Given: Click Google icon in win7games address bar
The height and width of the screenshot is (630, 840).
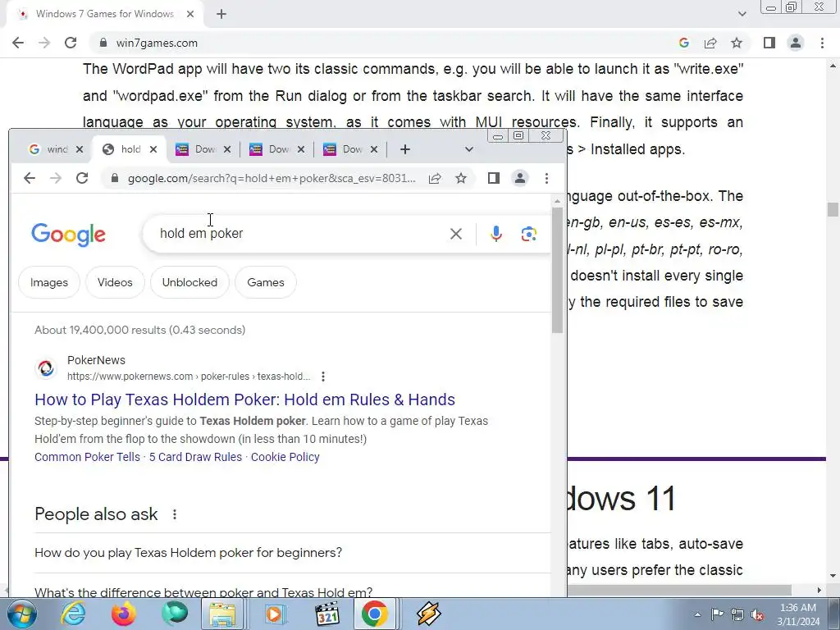Looking at the screenshot, I should point(683,43).
